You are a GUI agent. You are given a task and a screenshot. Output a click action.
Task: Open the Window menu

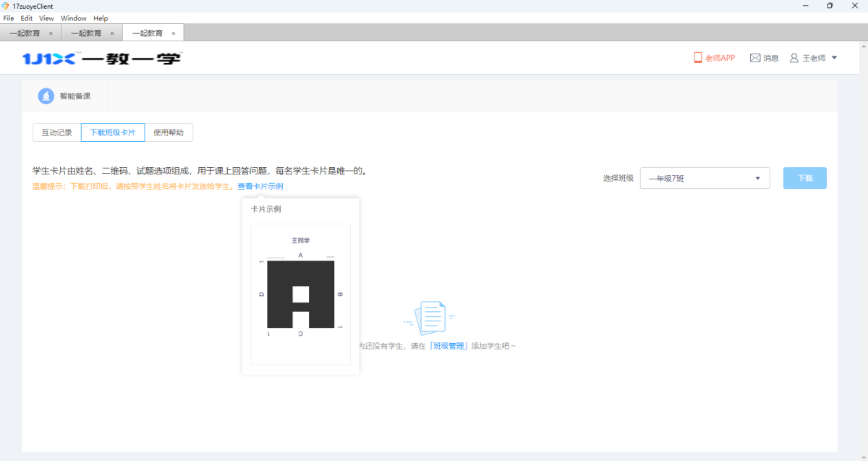pyautogui.click(x=73, y=18)
